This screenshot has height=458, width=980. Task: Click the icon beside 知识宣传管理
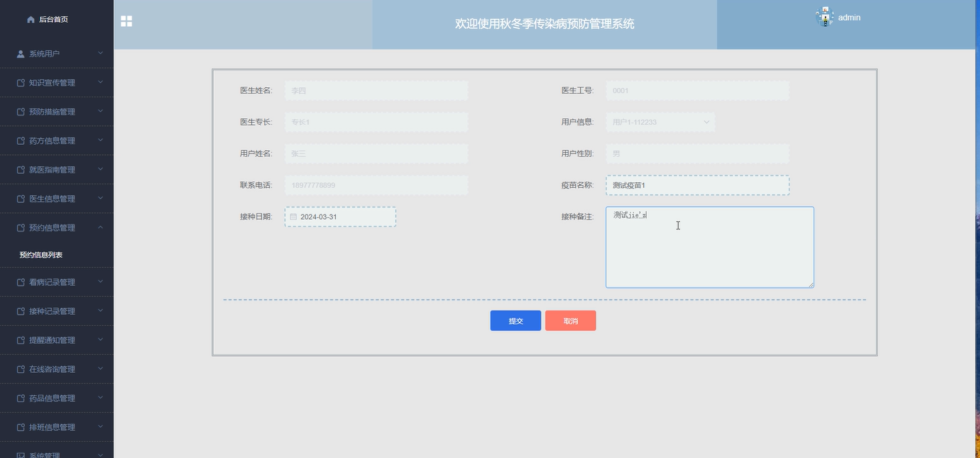click(21, 83)
